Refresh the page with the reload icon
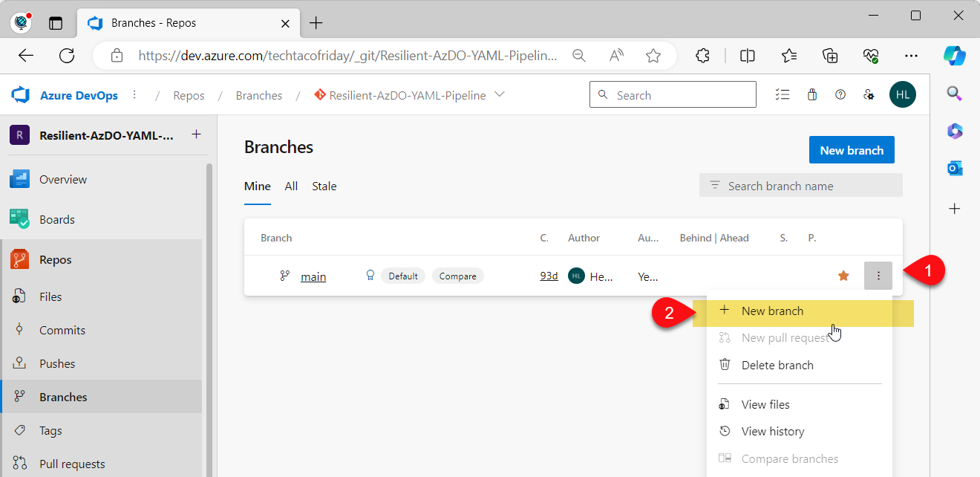Image resolution: width=980 pixels, height=477 pixels. point(67,56)
